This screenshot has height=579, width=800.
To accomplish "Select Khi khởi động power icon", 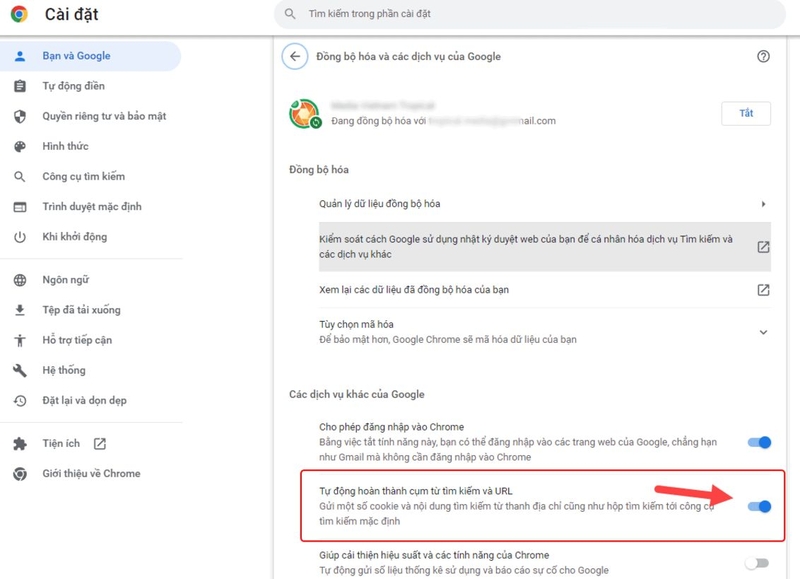I will coord(18,238).
